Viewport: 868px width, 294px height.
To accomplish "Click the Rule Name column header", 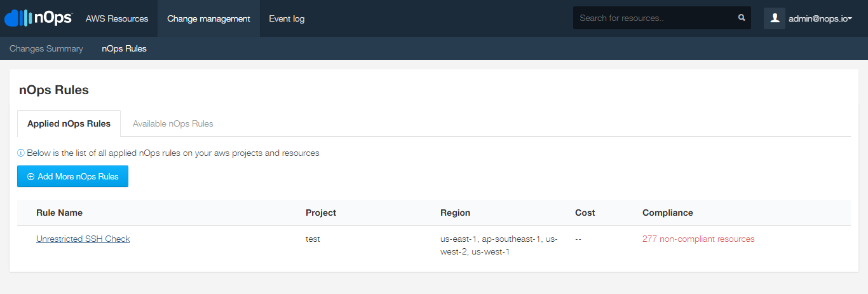I will coord(60,213).
